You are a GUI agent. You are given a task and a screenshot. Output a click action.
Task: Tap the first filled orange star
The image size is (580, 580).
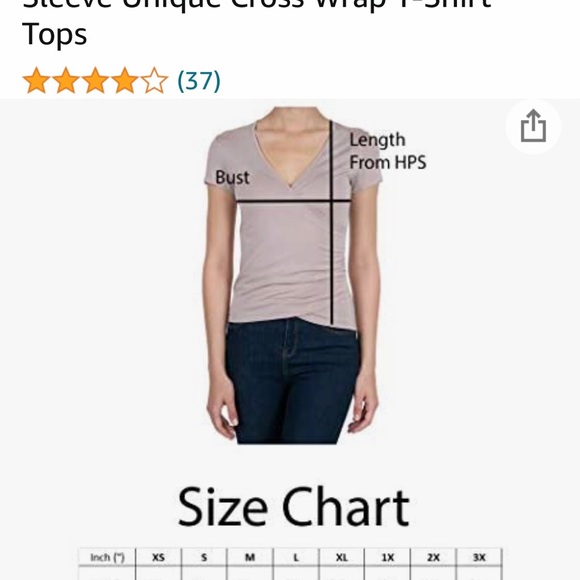tap(36, 80)
